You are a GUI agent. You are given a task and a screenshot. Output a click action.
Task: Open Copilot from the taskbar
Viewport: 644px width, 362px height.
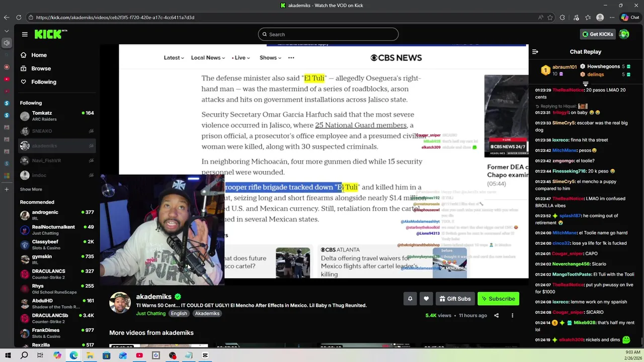click(x=57, y=355)
